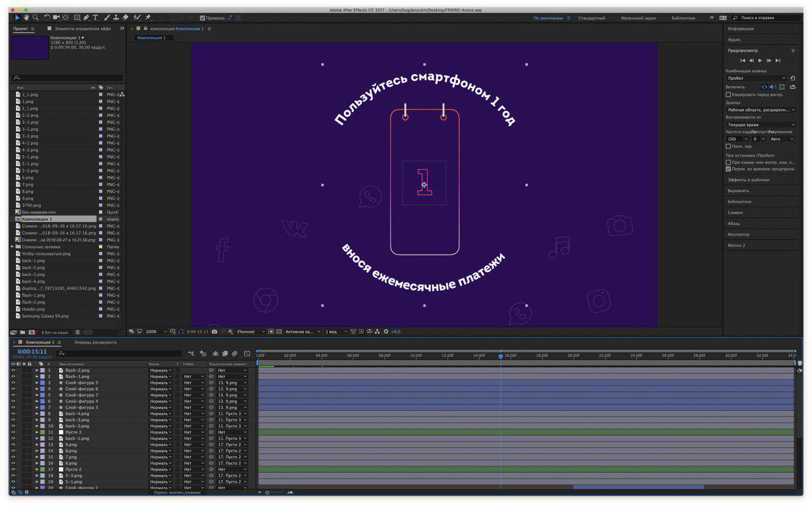812x506 pixels.
Task: Select the Puppet Pin tool
Action: pyautogui.click(x=148, y=18)
